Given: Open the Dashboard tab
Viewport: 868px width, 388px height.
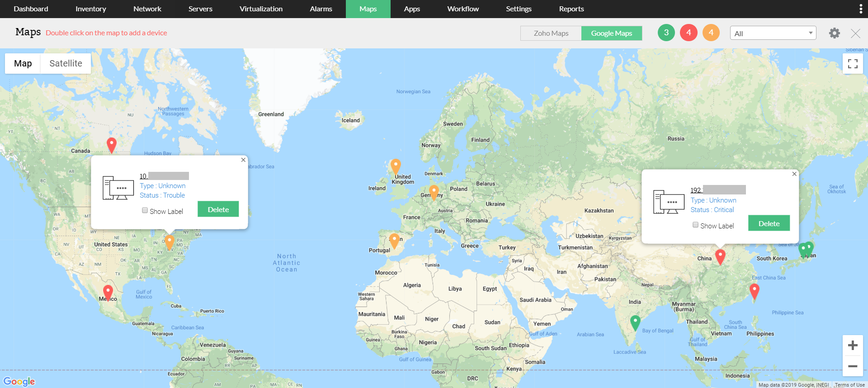Looking at the screenshot, I should 31,9.
